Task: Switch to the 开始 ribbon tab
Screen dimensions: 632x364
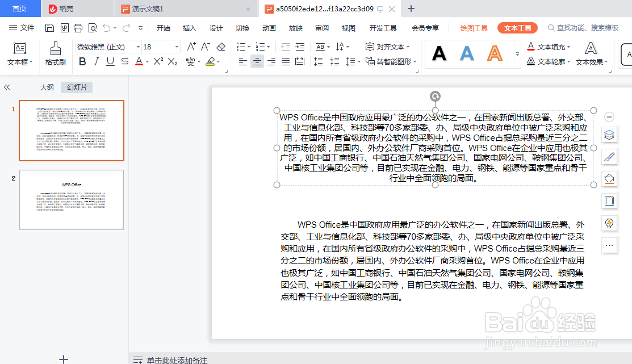Action: (x=163, y=28)
